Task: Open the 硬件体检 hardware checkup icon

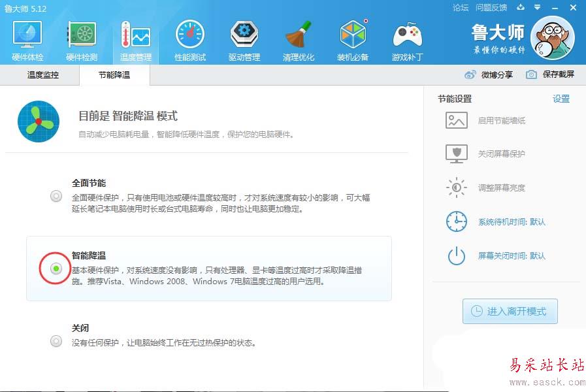Action: pos(27,35)
